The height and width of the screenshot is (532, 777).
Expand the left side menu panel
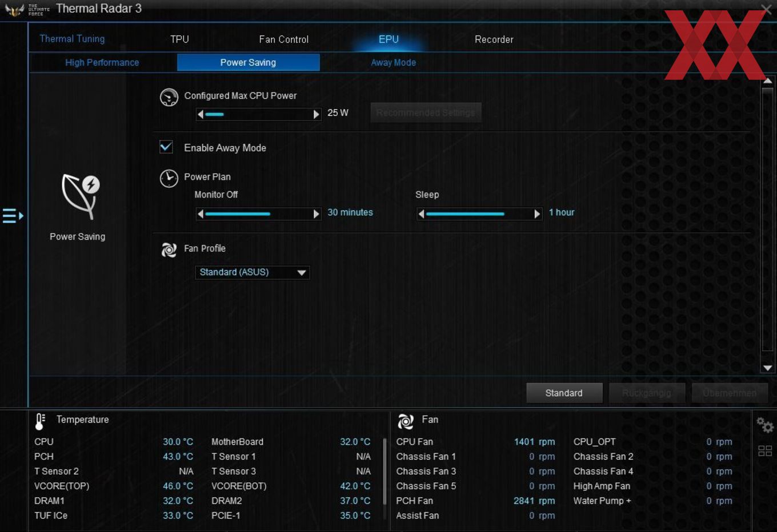pyautogui.click(x=13, y=216)
